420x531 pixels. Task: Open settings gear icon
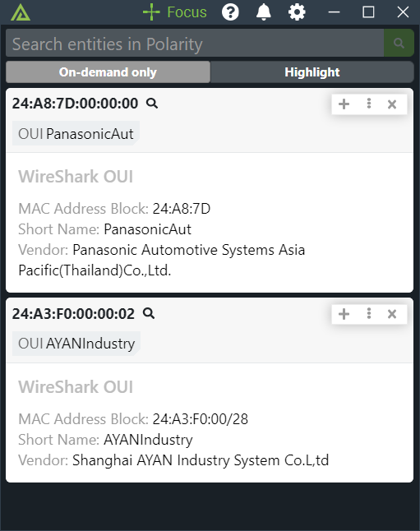297,12
